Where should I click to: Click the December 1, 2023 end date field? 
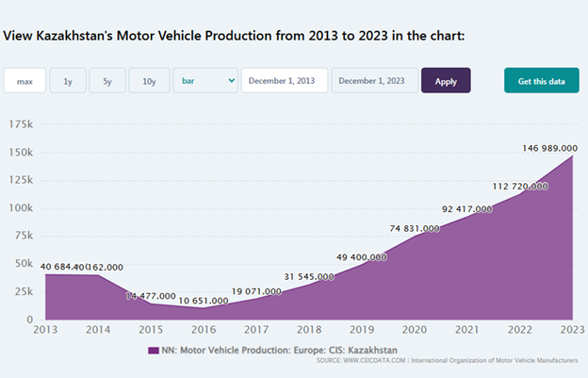point(374,81)
